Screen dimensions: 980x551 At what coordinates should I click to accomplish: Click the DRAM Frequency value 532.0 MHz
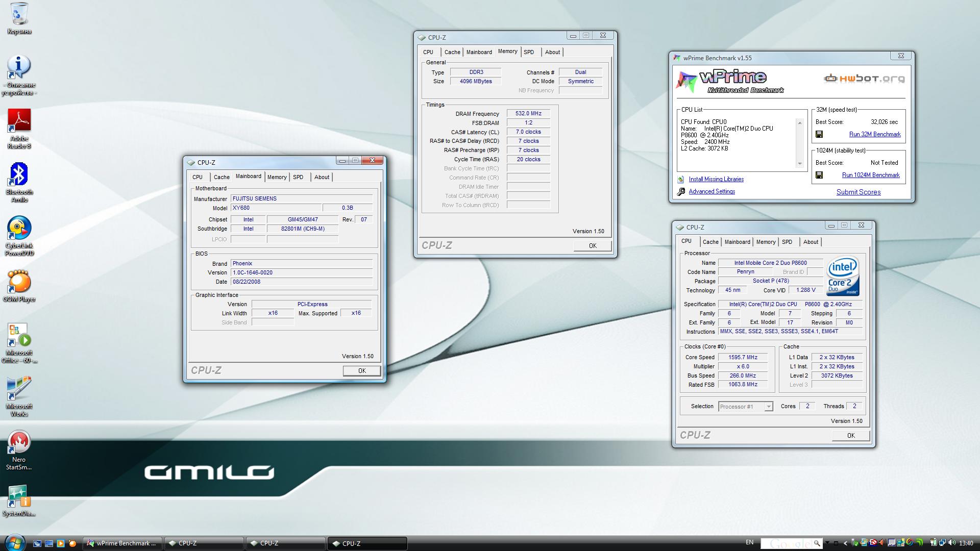click(x=528, y=114)
